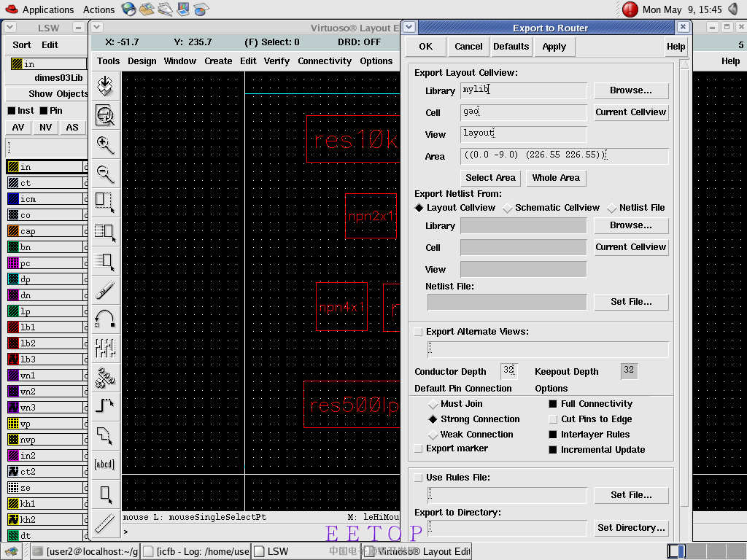Screen dimensions: 747x560
Task: Open the Verify menu
Action: point(276,61)
